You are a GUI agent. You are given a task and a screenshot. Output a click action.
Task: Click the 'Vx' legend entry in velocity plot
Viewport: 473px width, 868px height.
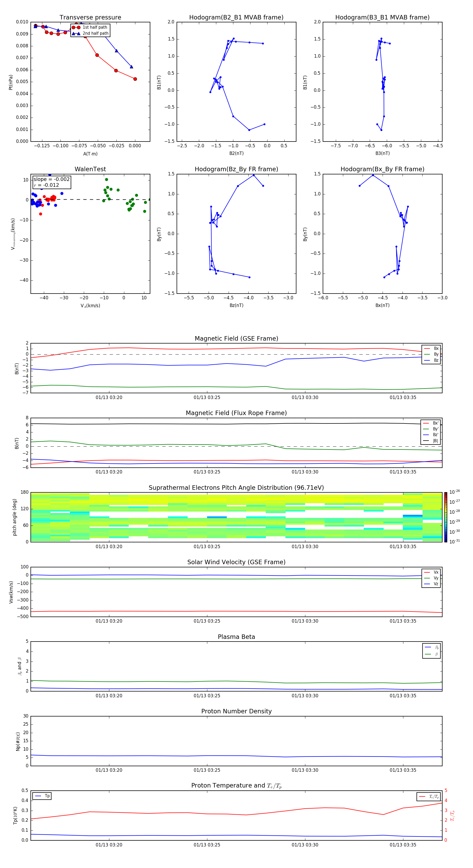click(431, 572)
